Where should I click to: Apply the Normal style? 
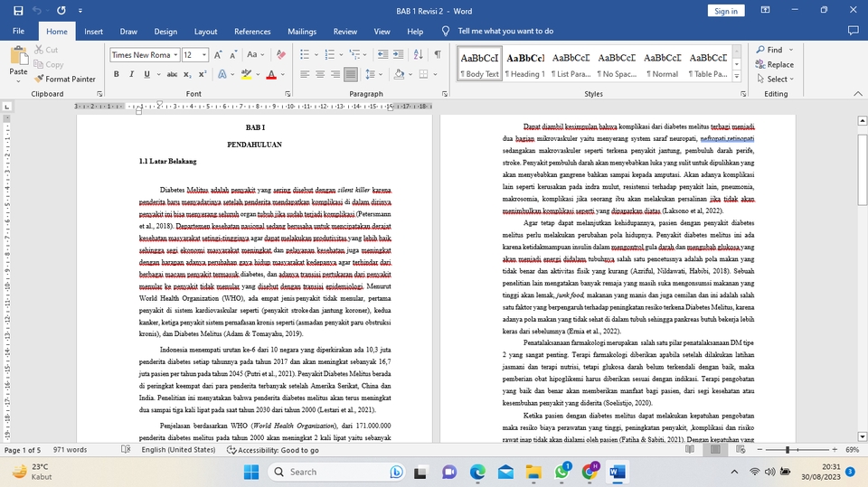[x=663, y=64]
